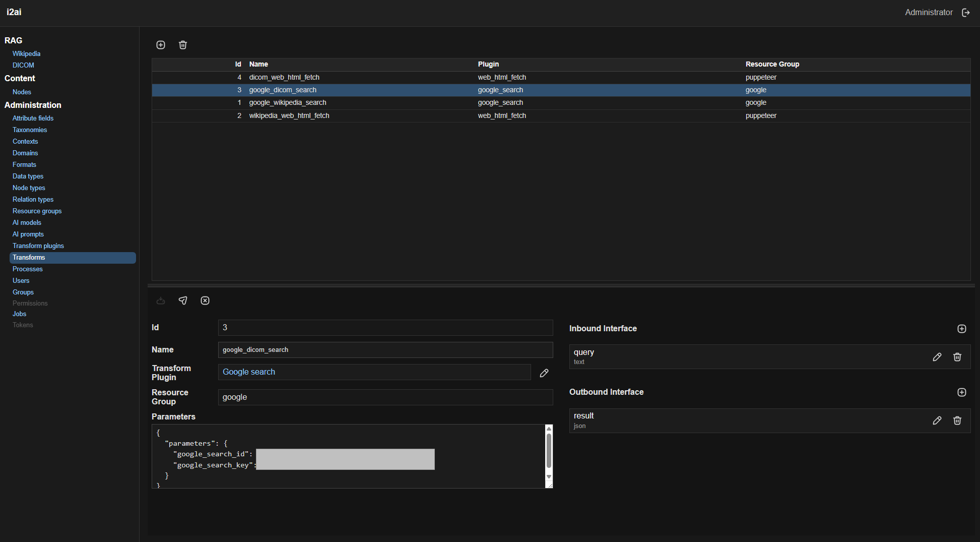Select the wikipedia_web_html_fetch row
The height and width of the screenshot is (542, 980).
click(561, 115)
